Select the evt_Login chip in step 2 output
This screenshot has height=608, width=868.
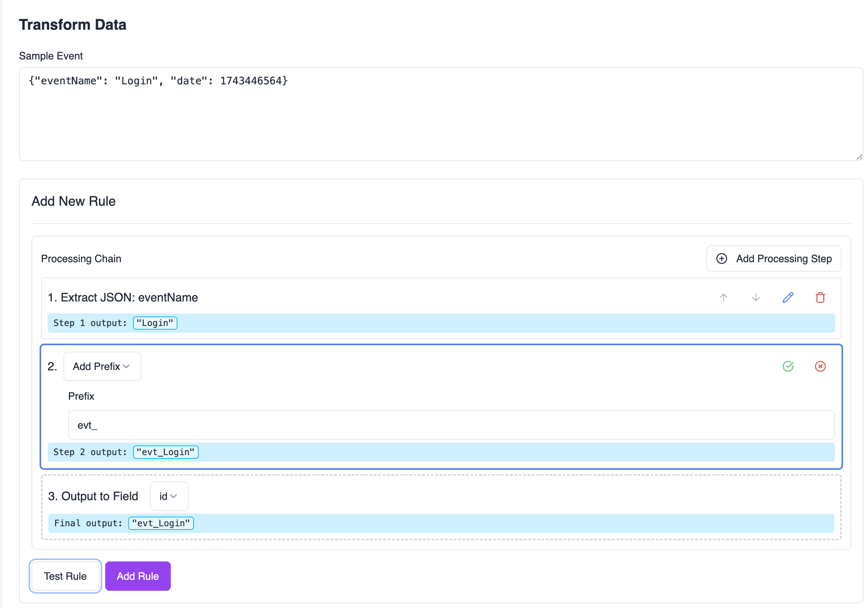tap(166, 452)
